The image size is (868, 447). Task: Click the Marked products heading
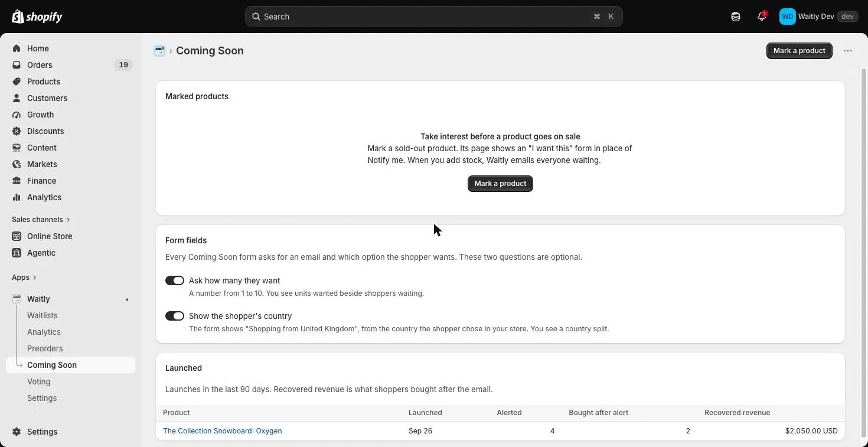point(197,96)
